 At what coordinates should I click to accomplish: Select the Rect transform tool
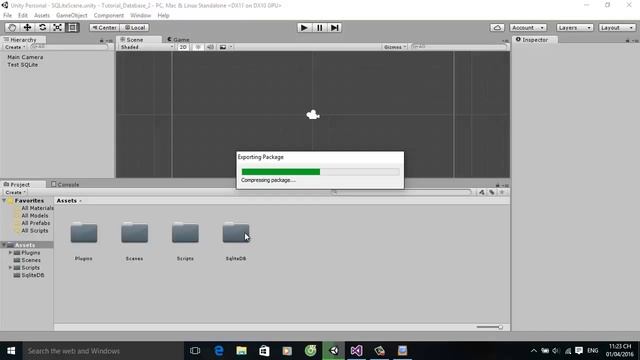73,27
